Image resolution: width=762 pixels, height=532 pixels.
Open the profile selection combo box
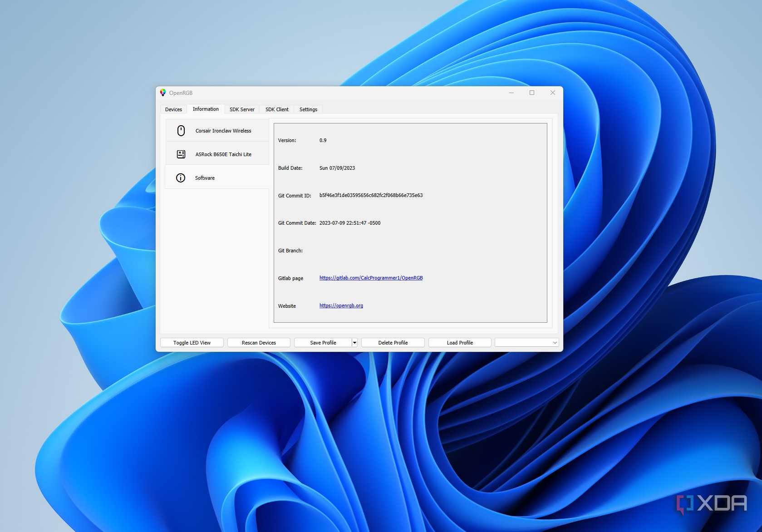click(x=526, y=343)
